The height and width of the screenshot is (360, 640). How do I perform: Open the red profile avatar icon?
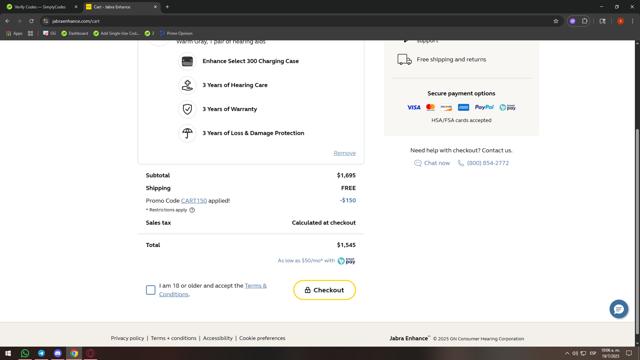coord(620,21)
